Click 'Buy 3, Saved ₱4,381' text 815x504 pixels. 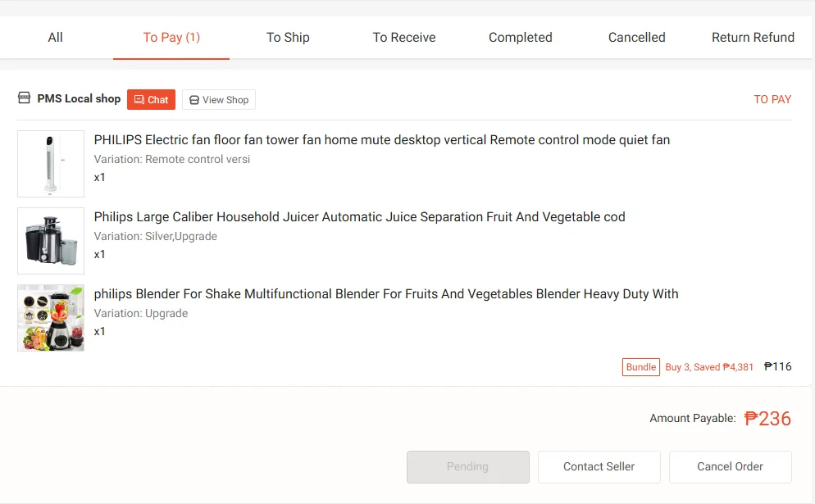(709, 367)
